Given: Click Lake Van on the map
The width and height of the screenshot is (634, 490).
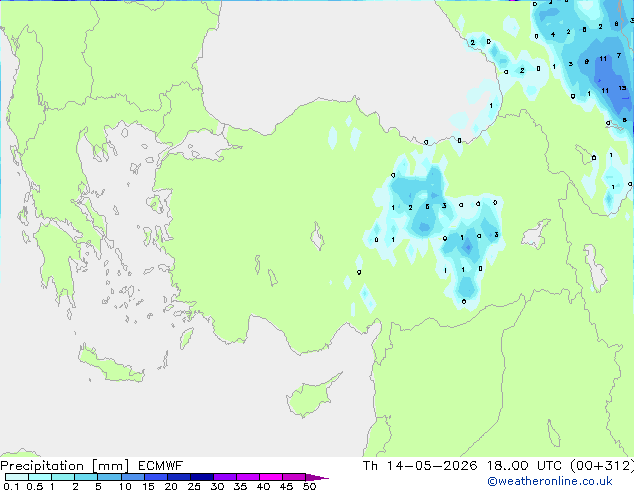Looking at the screenshot, I should (535, 234).
